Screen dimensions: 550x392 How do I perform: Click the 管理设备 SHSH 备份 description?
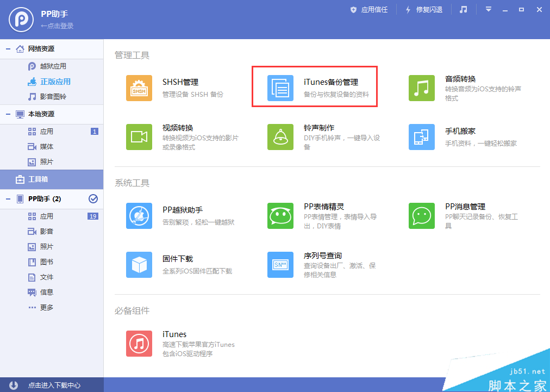point(192,95)
